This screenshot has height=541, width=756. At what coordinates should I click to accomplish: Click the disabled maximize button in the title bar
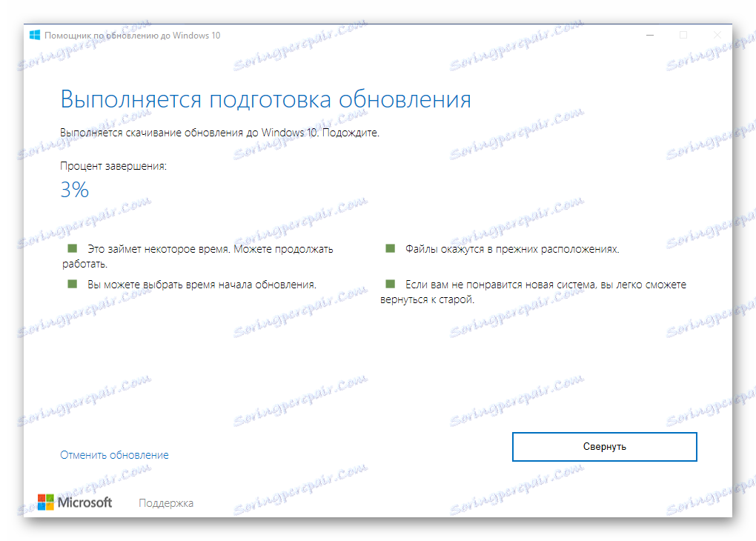(683, 35)
